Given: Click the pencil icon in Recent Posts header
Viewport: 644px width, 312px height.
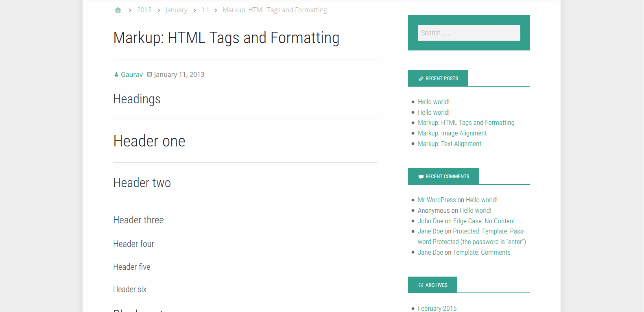Looking at the screenshot, I should 421,79.
